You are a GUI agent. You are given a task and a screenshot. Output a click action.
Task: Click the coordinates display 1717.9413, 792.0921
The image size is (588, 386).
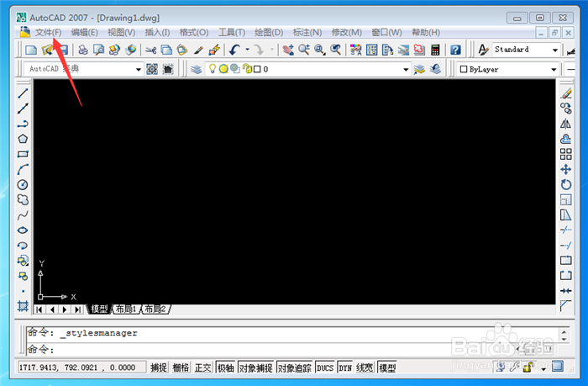(x=81, y=367)
